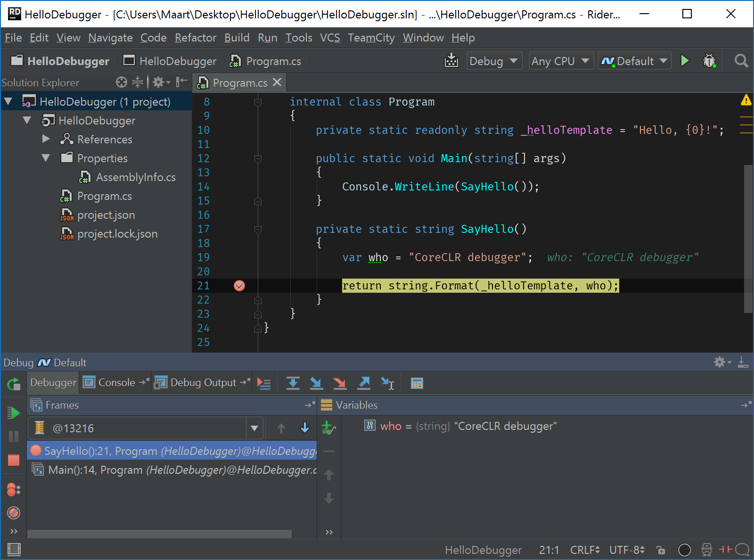The height and width of the screenshot is (560, 754).
Task: Click Force Step Into red arrow icon
Action: point(340,384)
